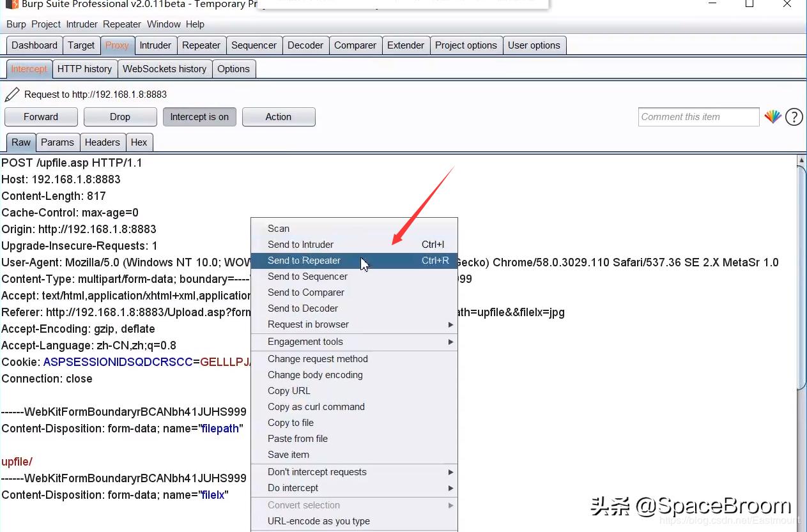The width and height of the screenshot is (807, 532).
Task: Expand the Do intercept submenu
Action: (x=355, y=488)
